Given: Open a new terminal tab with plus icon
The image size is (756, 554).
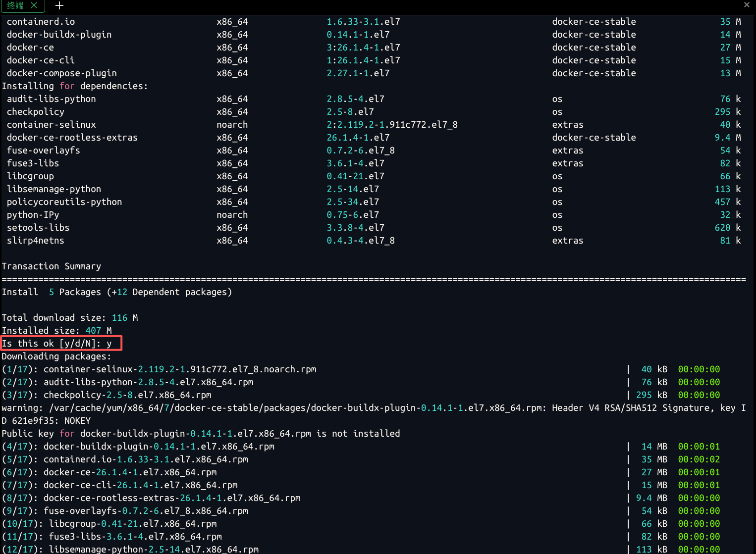Looking at the screenshot, I should (59, 5).
